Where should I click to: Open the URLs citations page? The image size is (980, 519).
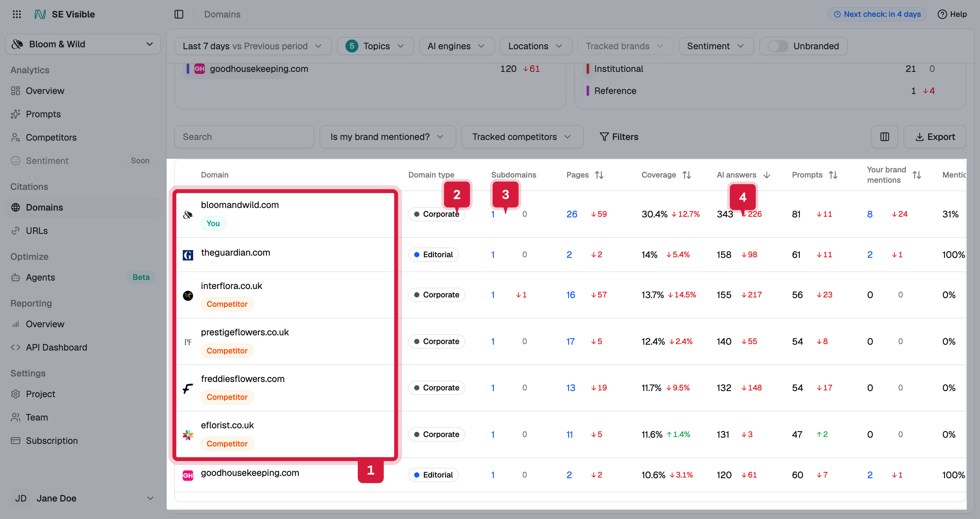pos(37,231)
